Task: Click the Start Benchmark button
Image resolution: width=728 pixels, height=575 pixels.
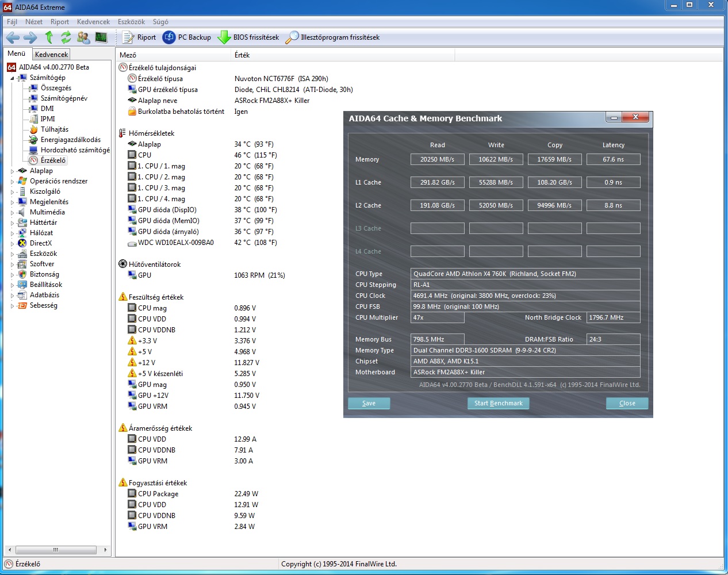Action: (x=499, y=403)
